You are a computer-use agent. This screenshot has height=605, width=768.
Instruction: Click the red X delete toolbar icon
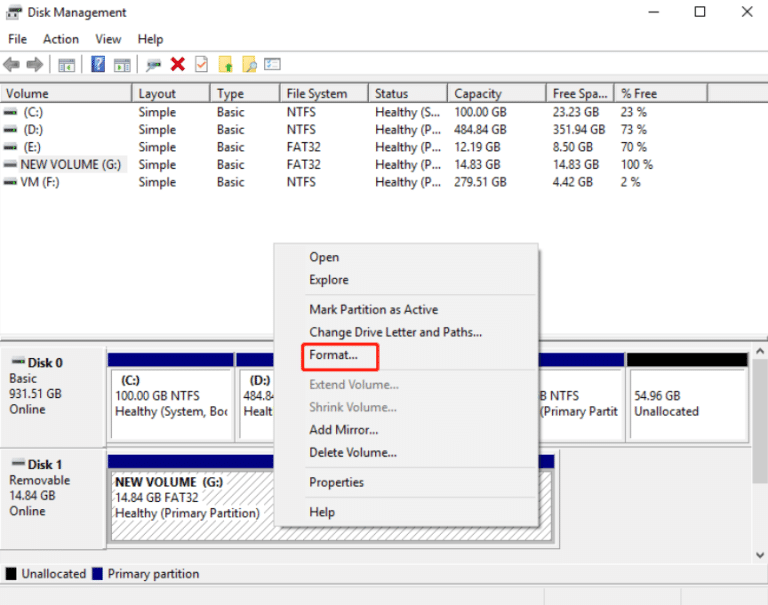coord(178,65)
